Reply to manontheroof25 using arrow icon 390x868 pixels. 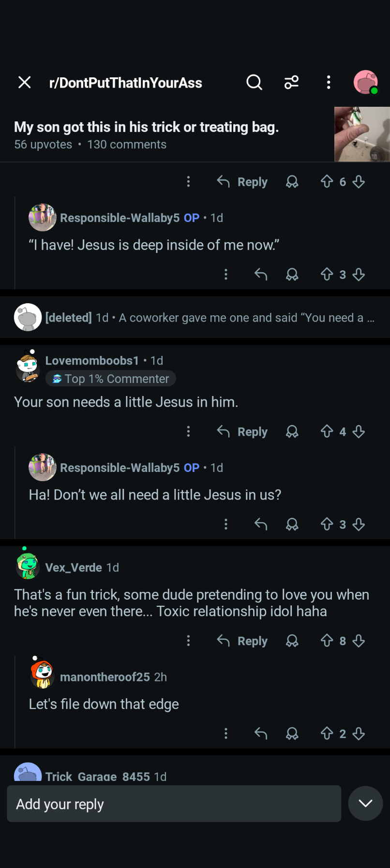click(261, 734)
